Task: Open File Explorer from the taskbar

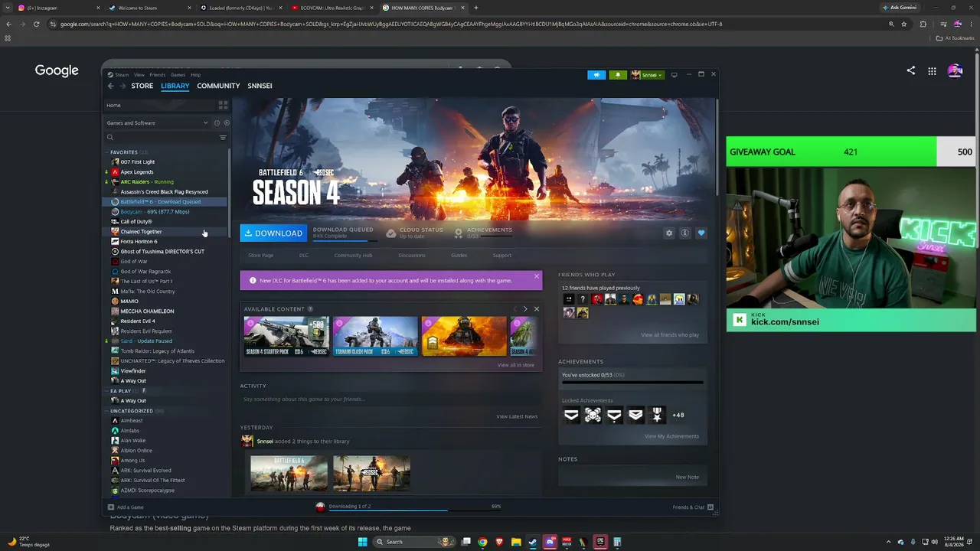Action: point(516,542)
